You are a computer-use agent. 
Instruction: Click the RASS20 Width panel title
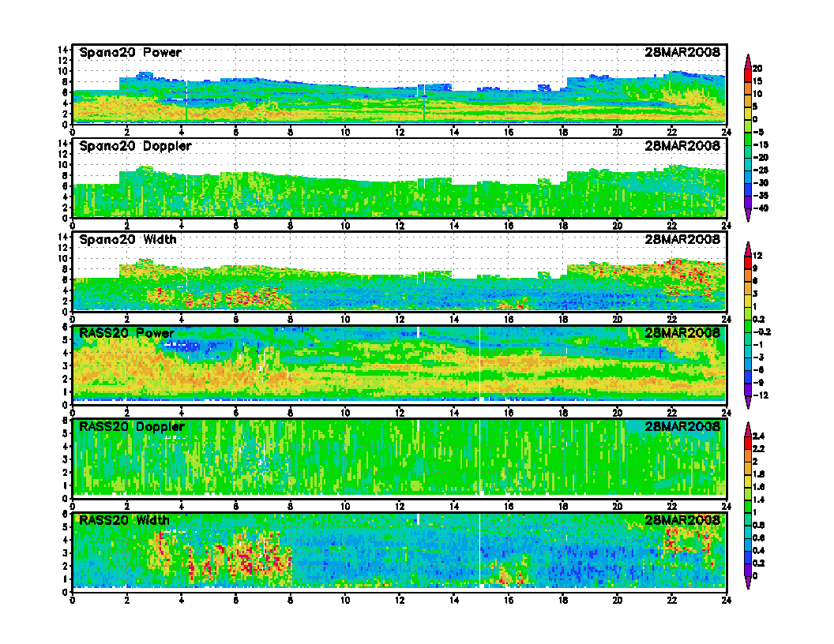124,520
